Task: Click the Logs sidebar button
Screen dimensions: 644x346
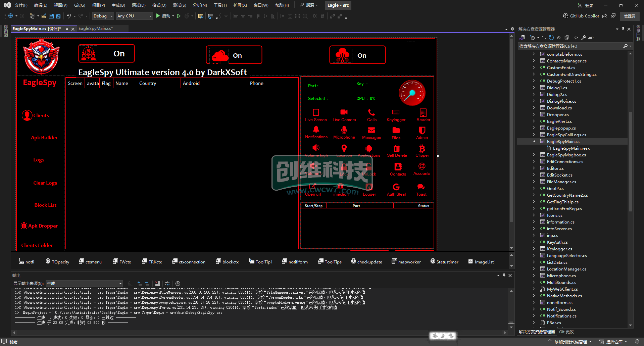Action: [39, 160]
